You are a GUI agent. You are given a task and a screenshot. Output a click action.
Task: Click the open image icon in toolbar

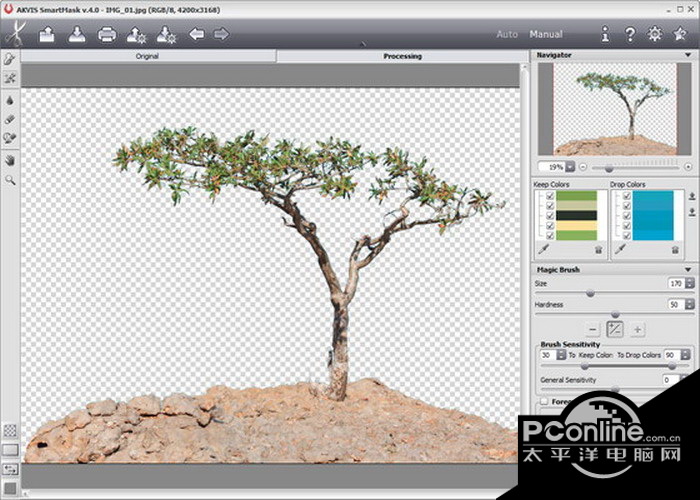(x=47, y=35)
